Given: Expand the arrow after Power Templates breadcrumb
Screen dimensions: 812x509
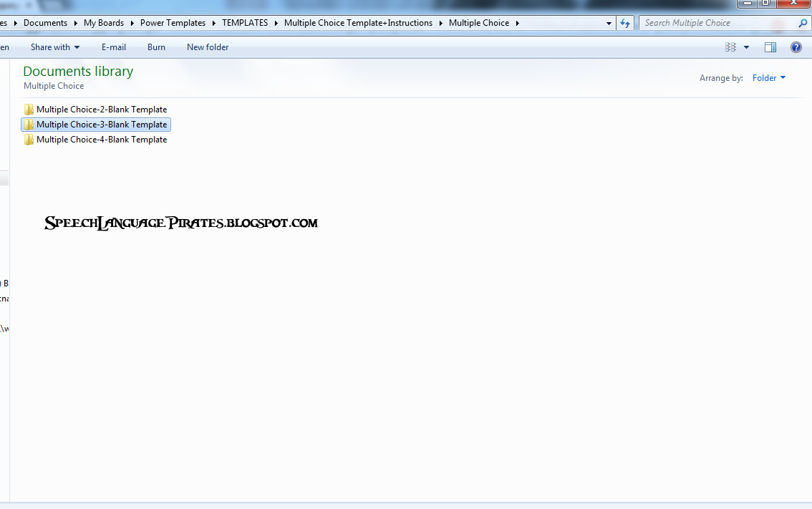Looking at the screenshot, I should click(213, 23).
